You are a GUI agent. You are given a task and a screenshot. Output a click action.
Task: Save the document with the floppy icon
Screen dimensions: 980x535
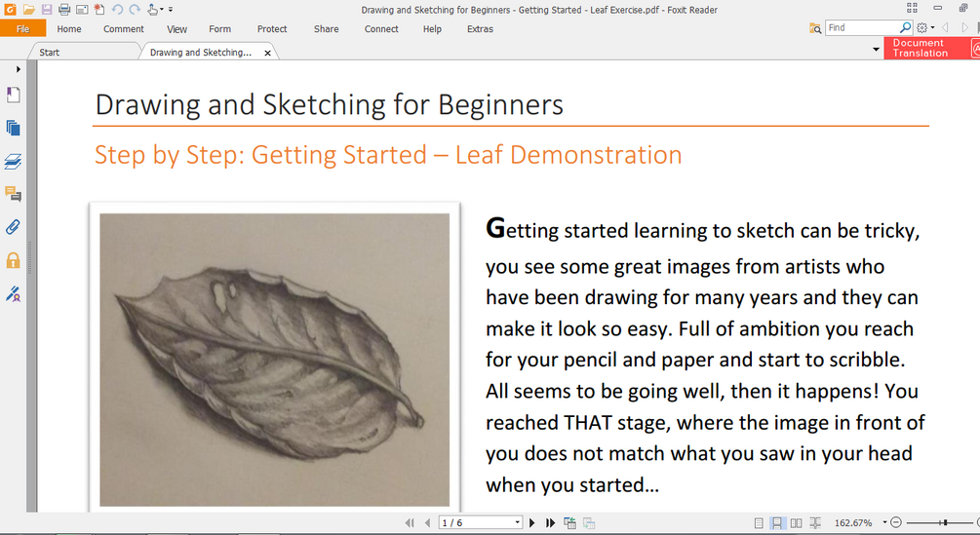point(47,10)
